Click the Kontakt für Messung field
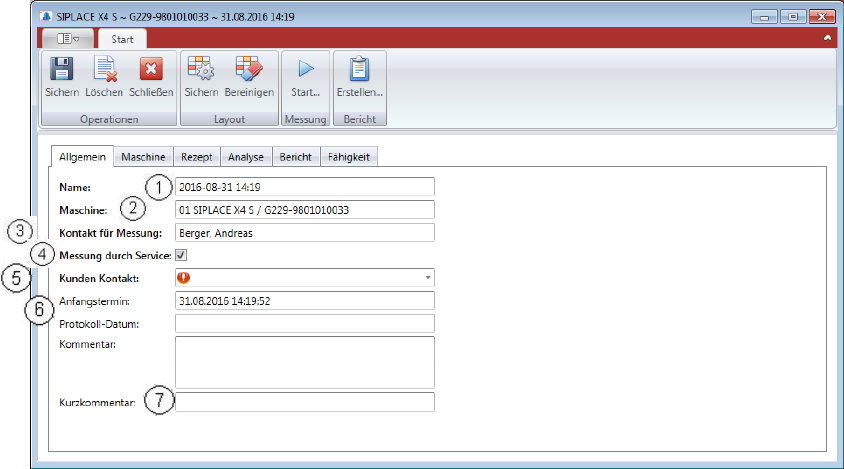The image size is (844, 469). coord(305,233)
